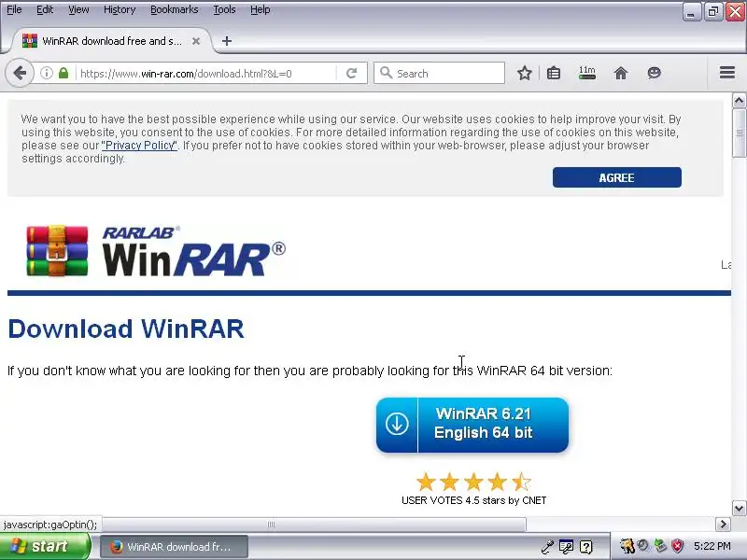
Task: Open the View menu
Action: pyautogui.click(x=78, y=9)
